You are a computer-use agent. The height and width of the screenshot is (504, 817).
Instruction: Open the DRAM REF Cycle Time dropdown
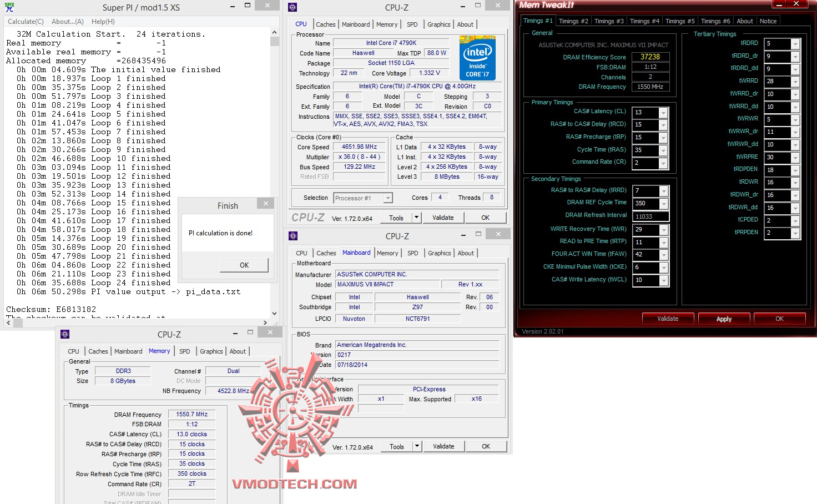click(663, 204)
